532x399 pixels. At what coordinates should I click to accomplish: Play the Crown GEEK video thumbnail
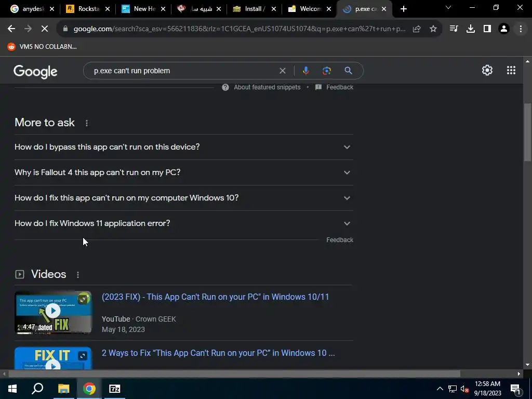coord(53,312)
